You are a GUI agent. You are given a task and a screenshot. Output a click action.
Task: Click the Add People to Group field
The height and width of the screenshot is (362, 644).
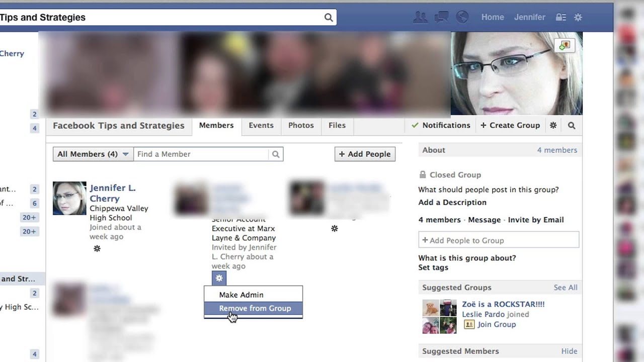[x=499, y=240]
